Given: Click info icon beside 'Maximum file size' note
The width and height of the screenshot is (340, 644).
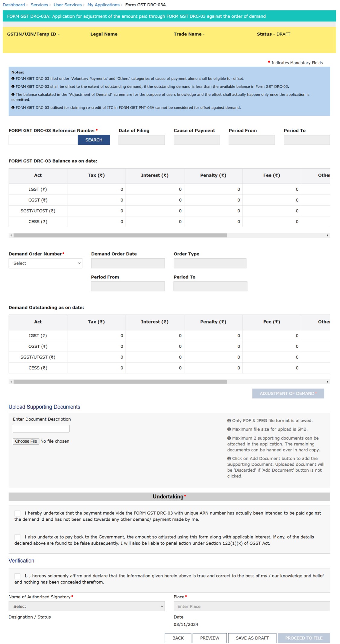Looking at the screenshot, I should (x=229, y=429).
